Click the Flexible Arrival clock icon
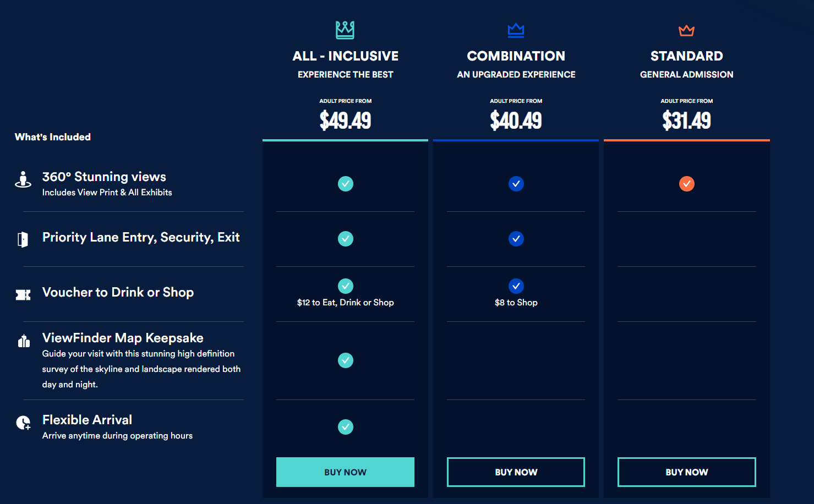The image size is (814, 504). 23,423
